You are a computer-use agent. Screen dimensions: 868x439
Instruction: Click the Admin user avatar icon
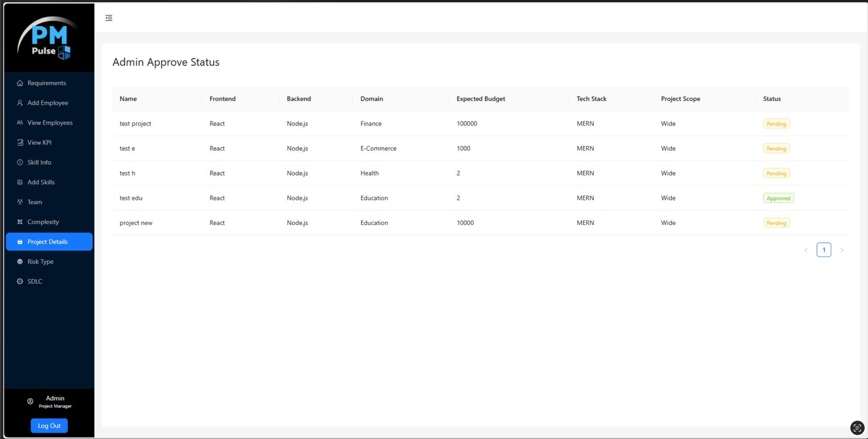[x=30, y=402]
